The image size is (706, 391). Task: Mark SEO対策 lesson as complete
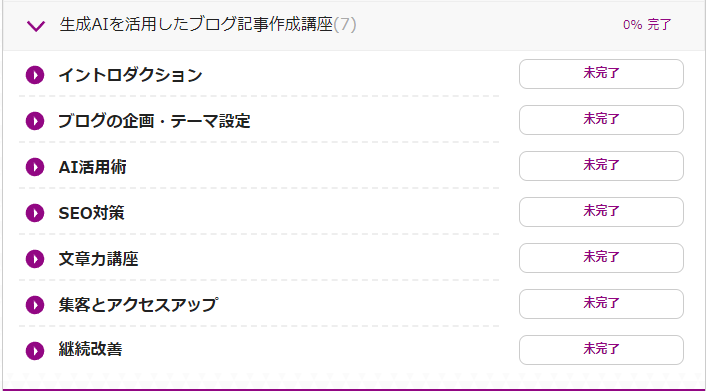tap(601, 212)
